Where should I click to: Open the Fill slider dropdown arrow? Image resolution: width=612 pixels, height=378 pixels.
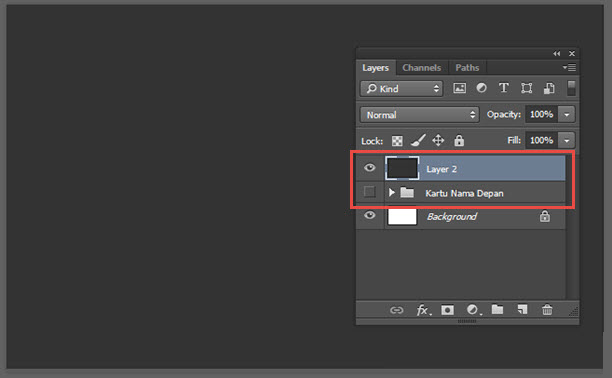pos(566,140)
